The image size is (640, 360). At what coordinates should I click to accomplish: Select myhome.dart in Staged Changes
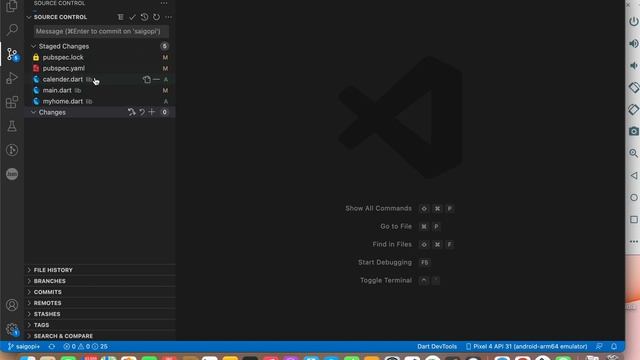100,102
